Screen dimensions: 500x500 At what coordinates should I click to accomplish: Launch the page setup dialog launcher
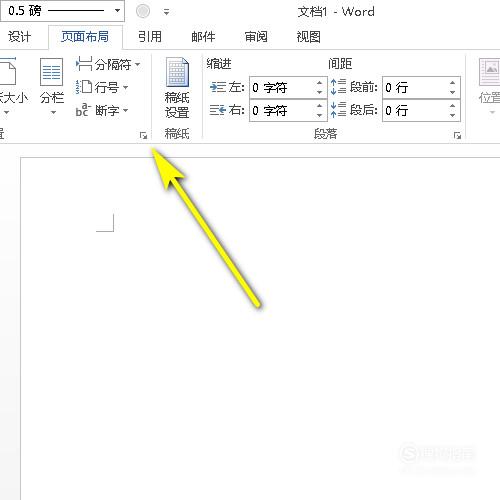[143, 135]
